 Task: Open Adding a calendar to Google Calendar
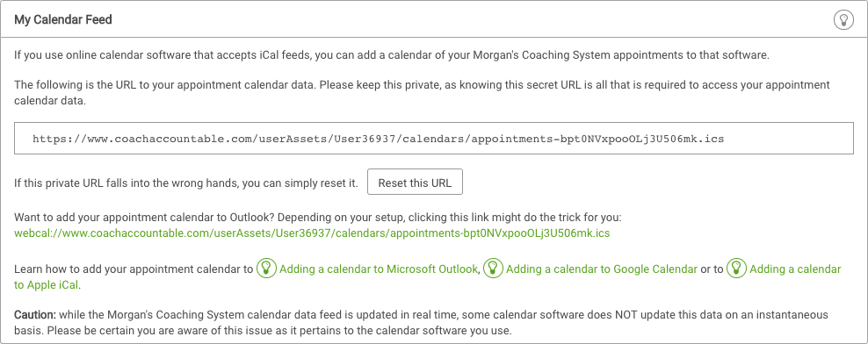tap(602, 269)
